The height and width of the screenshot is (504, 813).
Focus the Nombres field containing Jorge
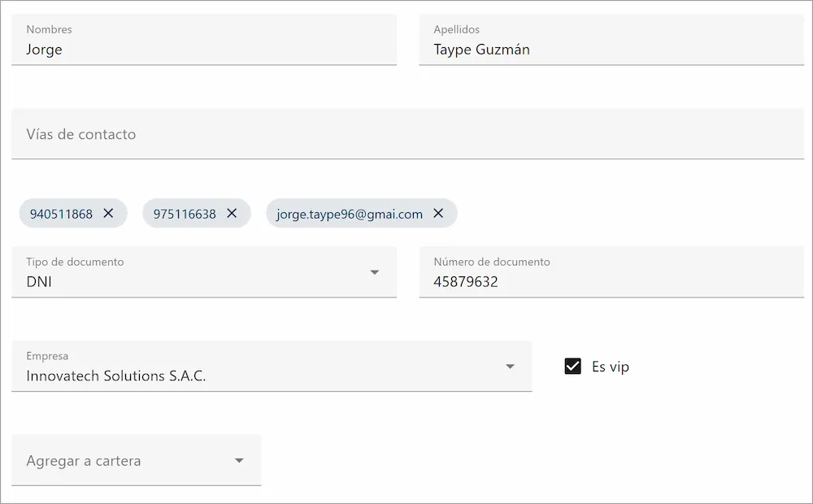coord(203,50)
